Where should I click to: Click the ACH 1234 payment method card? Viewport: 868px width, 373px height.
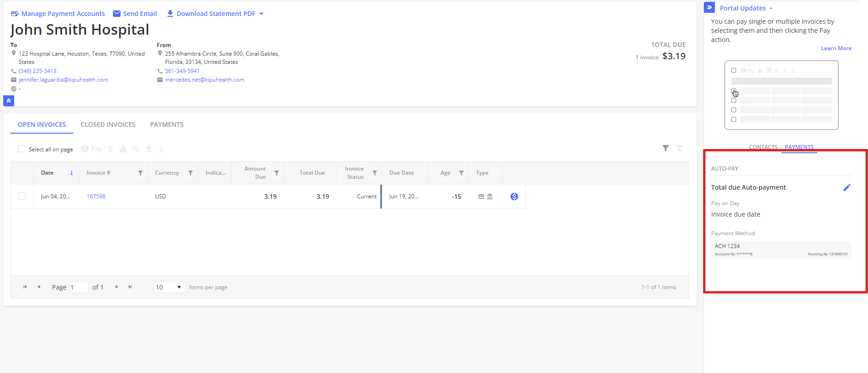(x=781, y=249)
